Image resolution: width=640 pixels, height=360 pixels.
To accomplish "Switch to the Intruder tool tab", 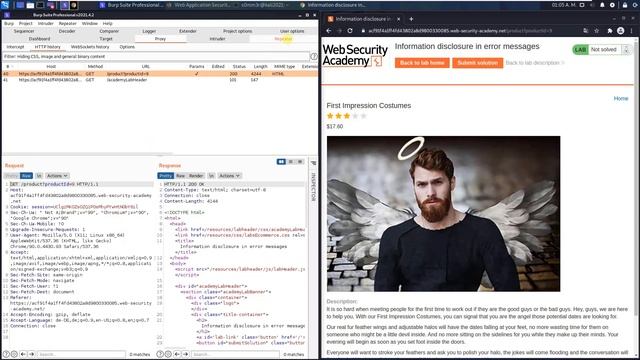I will tap(217, 39).
